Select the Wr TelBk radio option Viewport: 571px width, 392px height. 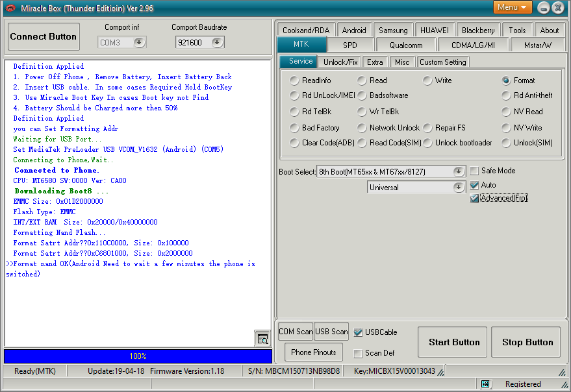pos(378,112)
